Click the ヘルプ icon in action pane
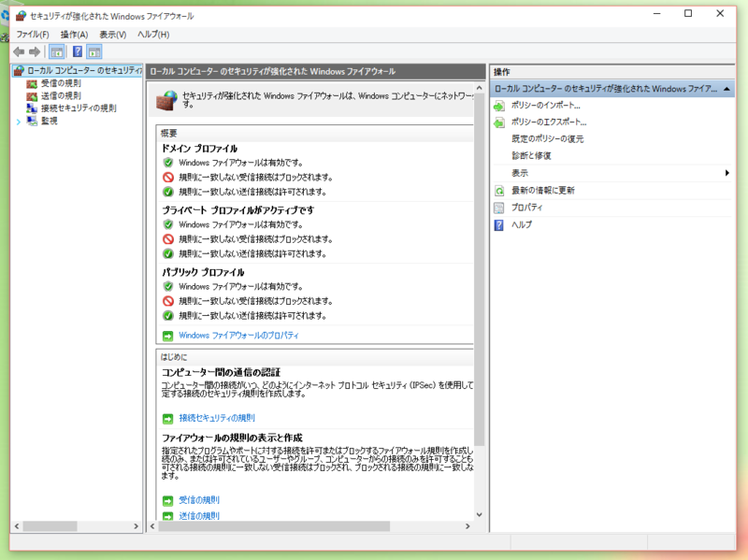Viewport: 748px width, 560px height. pyautogui.click(x=499, y=225)
